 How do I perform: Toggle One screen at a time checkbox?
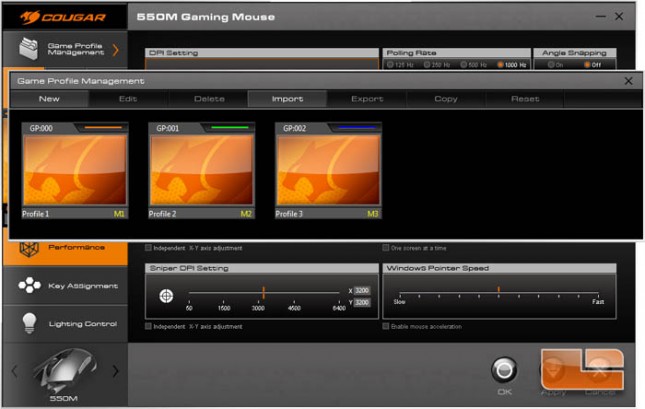pyautogui.click(x=385, y=248)
